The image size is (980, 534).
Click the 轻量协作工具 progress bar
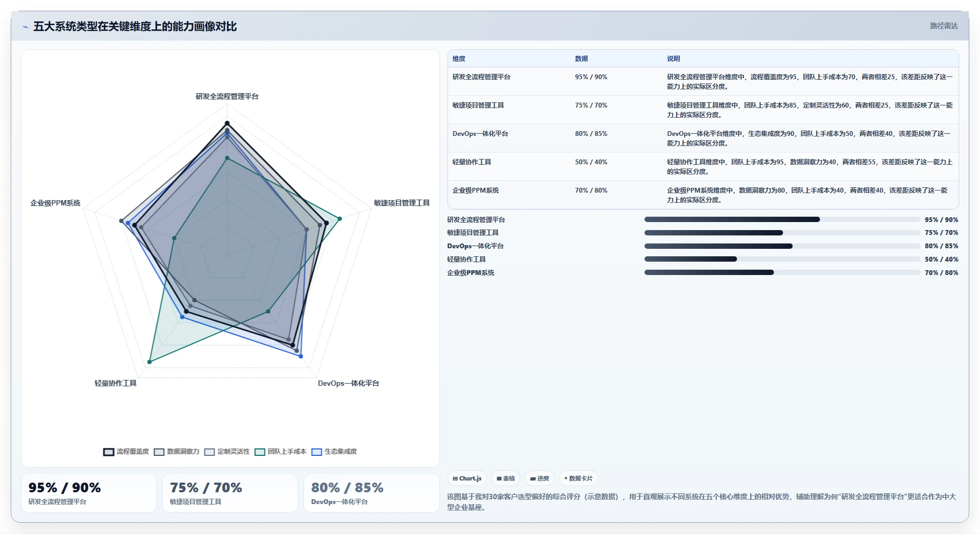click(x=782, y=259)
